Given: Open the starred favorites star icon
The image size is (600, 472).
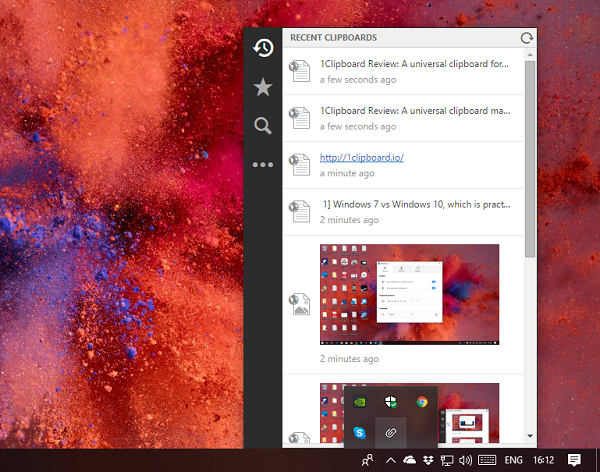Looking at the screenshot, I should click(263, 87).
